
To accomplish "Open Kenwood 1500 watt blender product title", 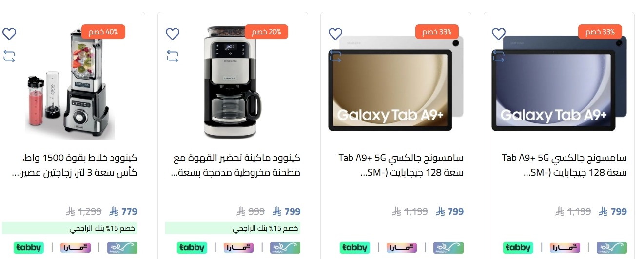I will click(x=75, y=165).
